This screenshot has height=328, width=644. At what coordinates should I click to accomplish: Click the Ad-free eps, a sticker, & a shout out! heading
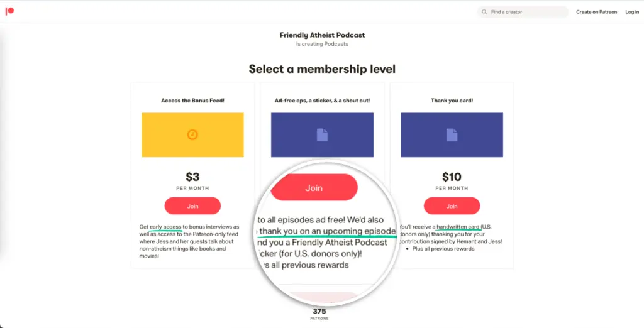pyautogui.click(x=322, y=100)
